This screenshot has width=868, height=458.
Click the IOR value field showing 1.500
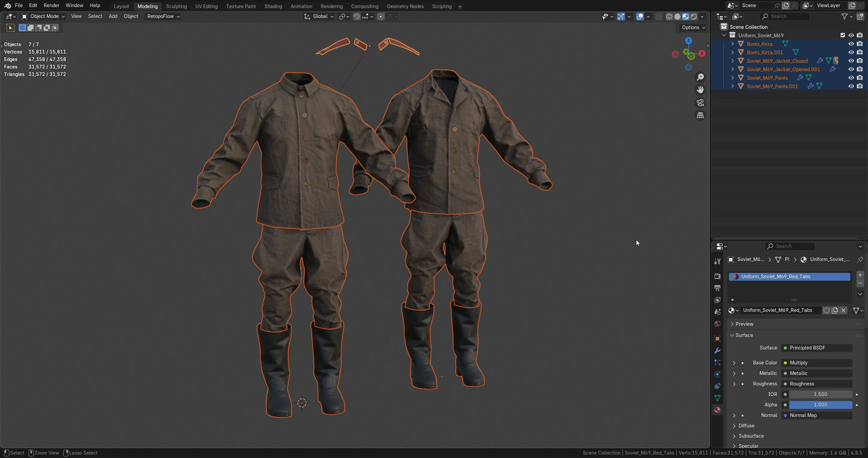click(x=821, y=394)
